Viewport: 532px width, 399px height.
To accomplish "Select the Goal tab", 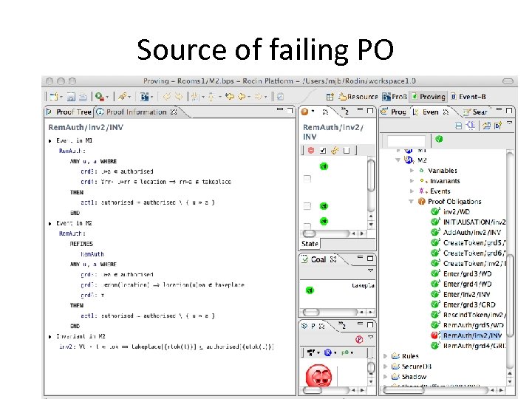I will tap(318, 259).
